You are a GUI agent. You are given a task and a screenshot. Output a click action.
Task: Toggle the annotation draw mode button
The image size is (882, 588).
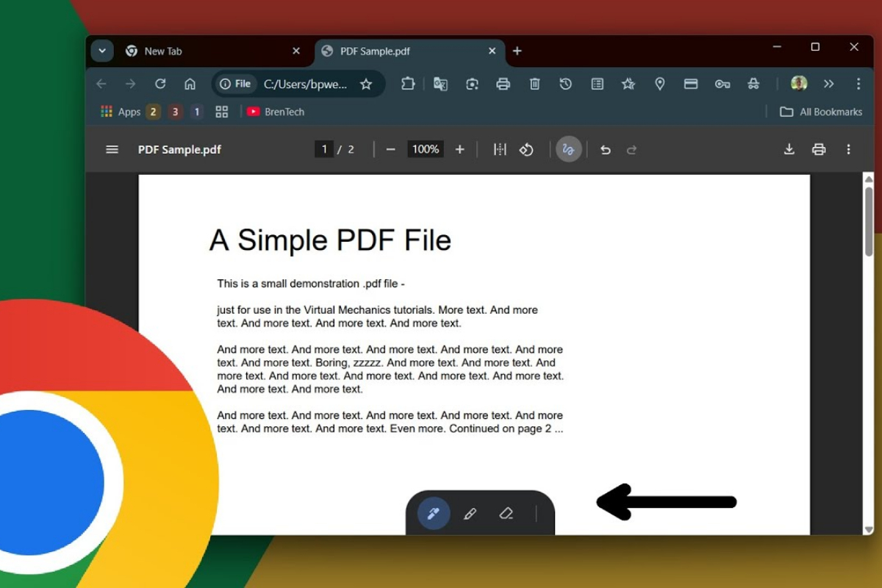(568, 149)
